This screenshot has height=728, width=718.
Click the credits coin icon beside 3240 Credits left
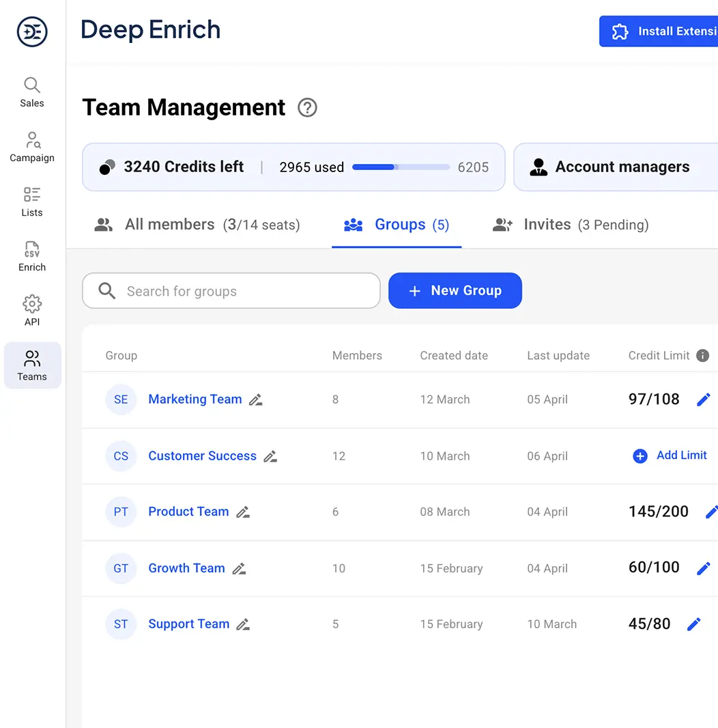click(107, 167)
